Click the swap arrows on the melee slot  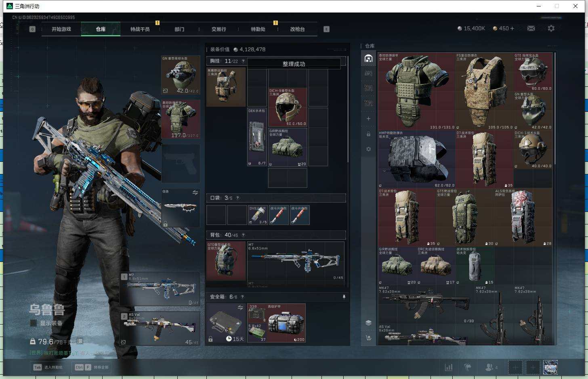195,193
